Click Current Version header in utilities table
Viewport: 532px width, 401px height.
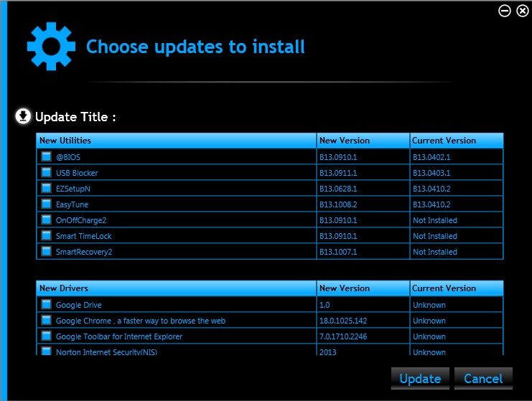[457, 141]
